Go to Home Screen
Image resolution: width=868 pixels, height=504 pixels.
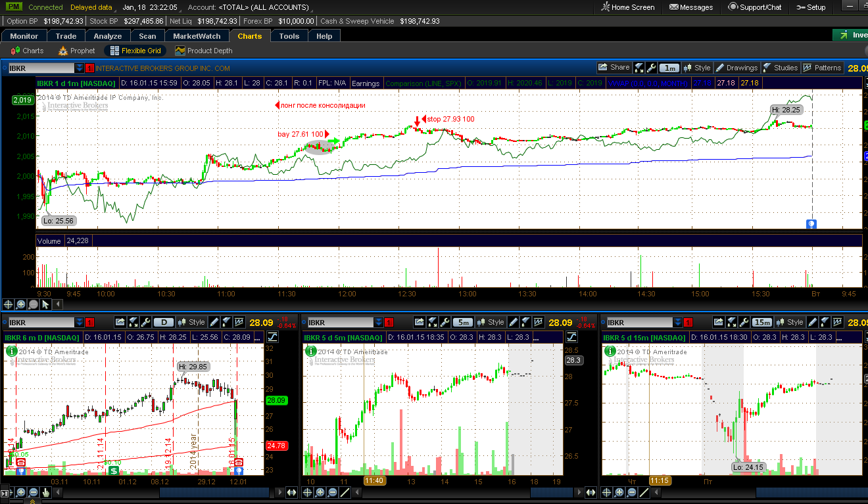click(x=628, y=7)
